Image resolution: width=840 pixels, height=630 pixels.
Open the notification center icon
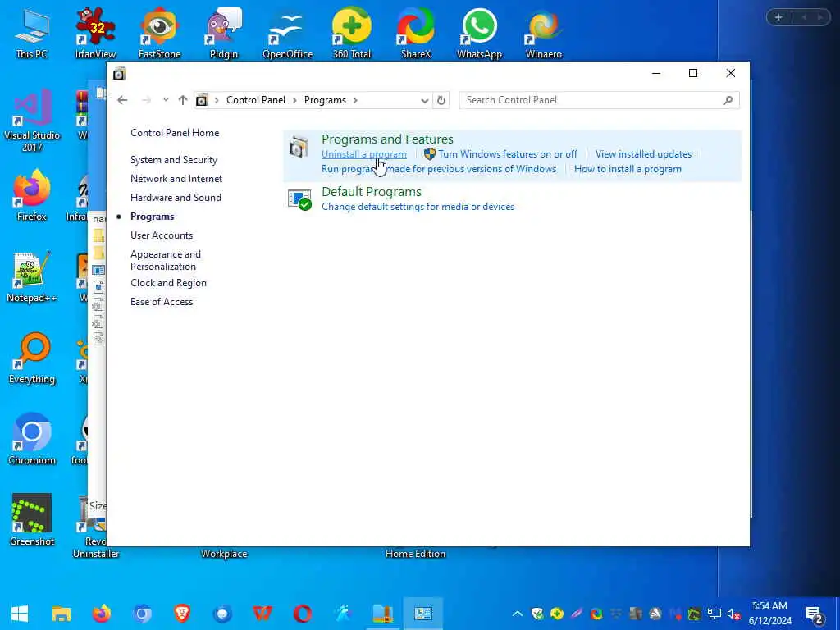815,615
